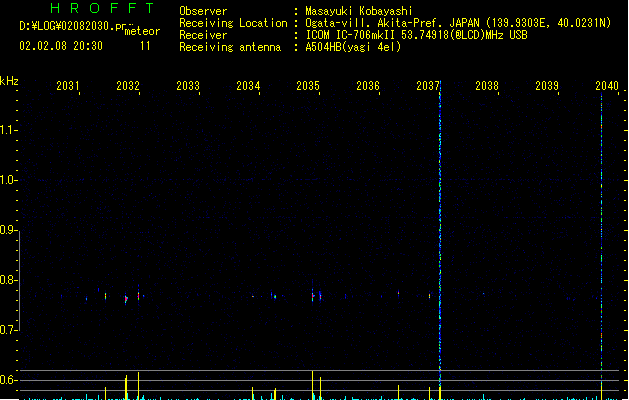Screen dimensions: 629x400
Task: Click the vertical noise line before 2040
Action: pos(601,241)
